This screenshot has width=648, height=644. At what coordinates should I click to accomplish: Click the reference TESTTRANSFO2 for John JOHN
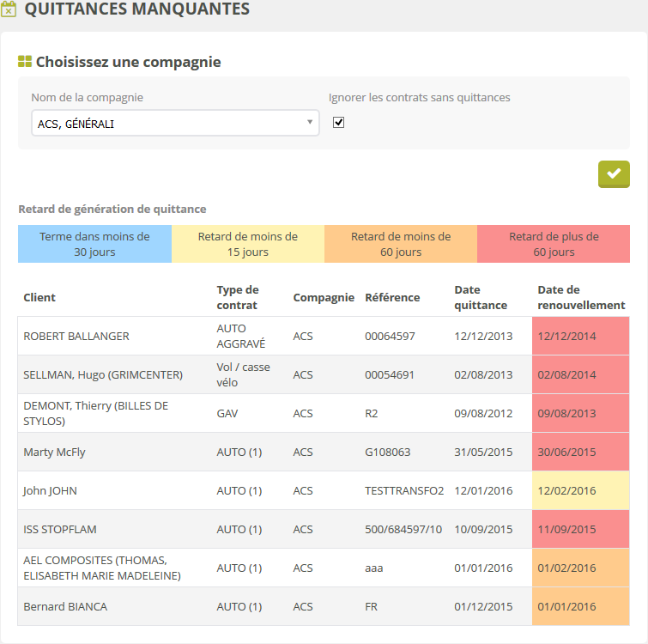pyautogui.click(x=403, y=490)
